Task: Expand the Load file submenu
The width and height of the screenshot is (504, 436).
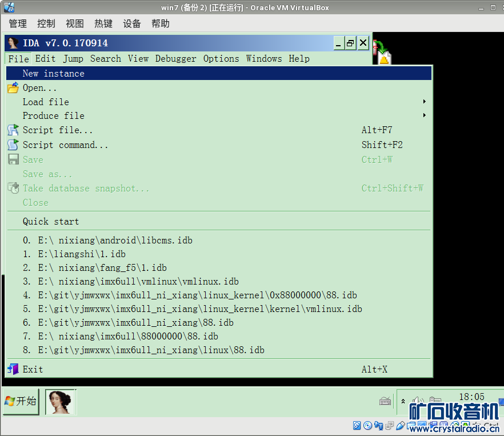Action: pos(218,102)
